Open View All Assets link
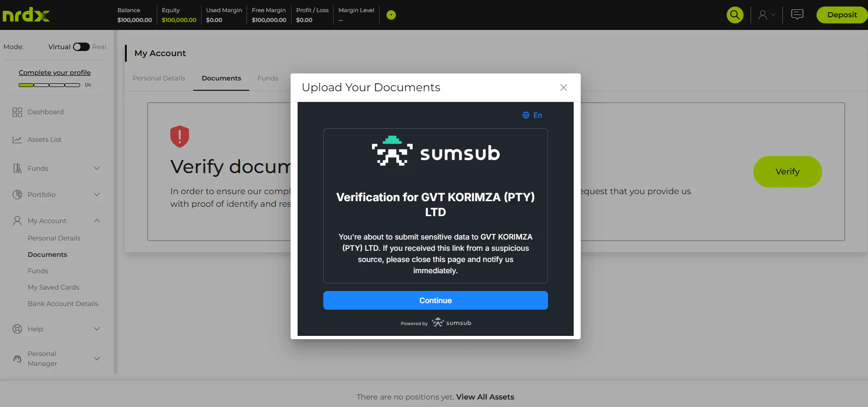 pyautogui.click(x=485, y=397)
